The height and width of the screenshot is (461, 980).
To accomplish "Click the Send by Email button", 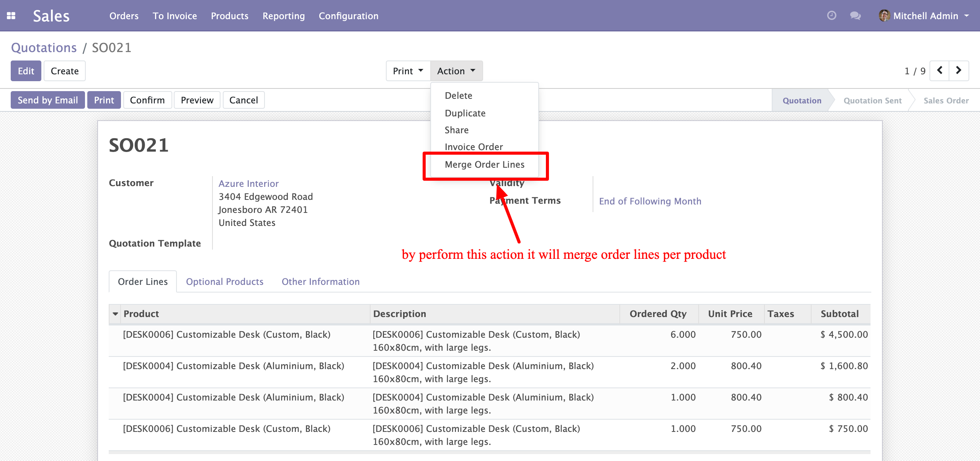I will pyautogui.click(x=48, y=100).
